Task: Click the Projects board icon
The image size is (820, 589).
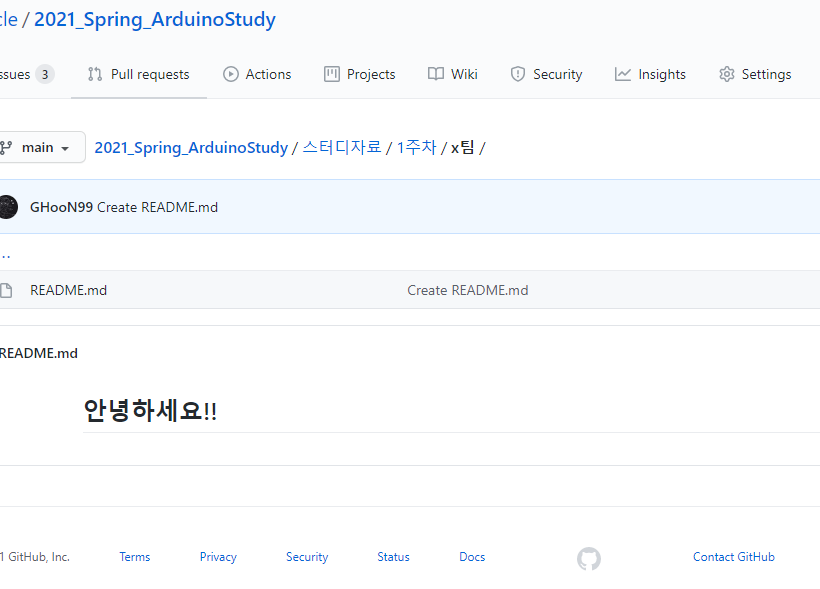Action: pos(331,73)
